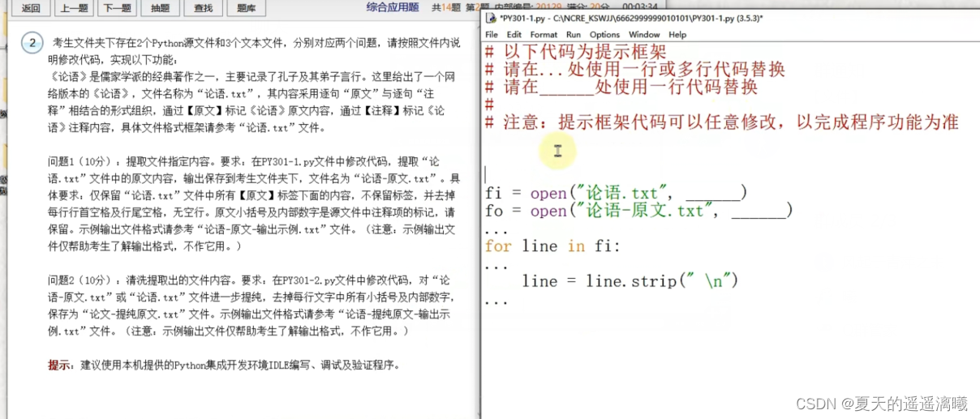Click the question number 2 circle
This screenshot has height=419, width=980.
(32, 43)
